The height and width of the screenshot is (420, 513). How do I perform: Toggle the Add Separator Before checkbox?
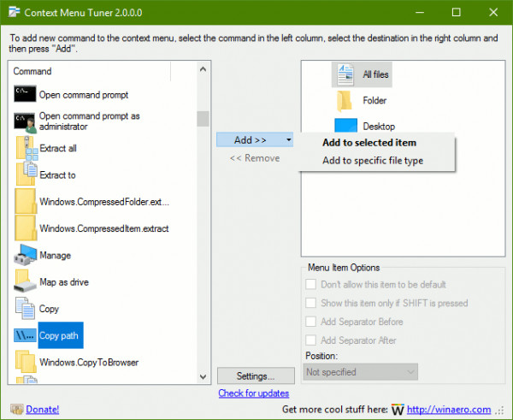pyautogui.click(x=311, y=322)
